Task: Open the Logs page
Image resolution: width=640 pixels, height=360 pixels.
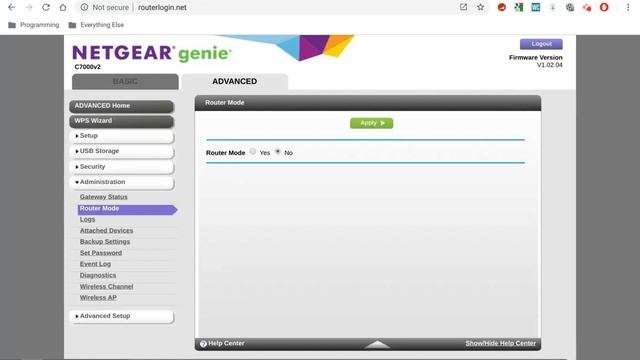Action: click(87, 219)
